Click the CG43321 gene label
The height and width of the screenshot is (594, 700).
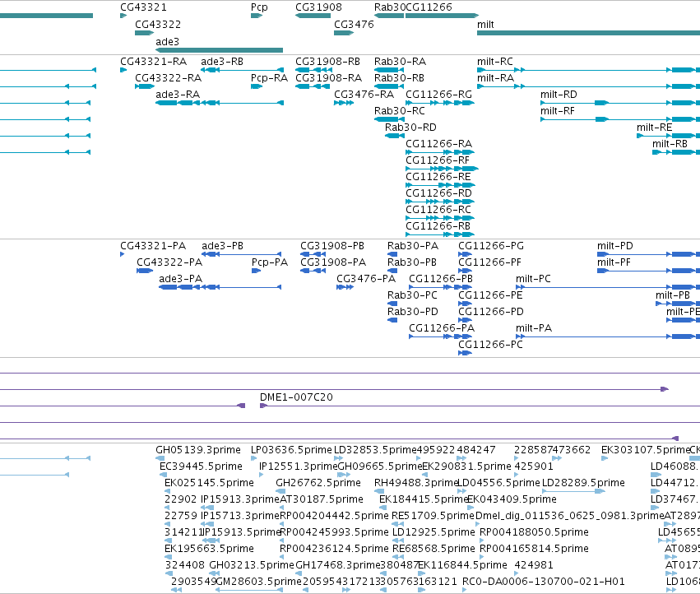coord(143,7)
